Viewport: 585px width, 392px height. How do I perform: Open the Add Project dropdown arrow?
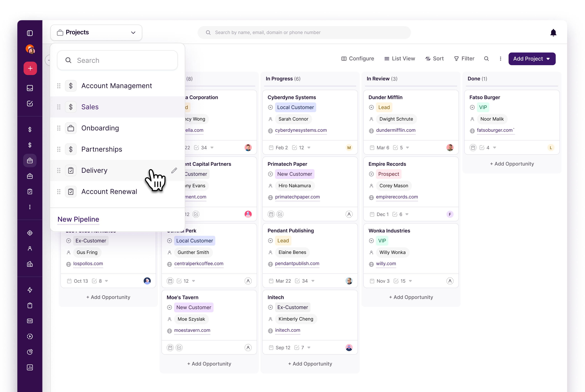coord(548,59)
